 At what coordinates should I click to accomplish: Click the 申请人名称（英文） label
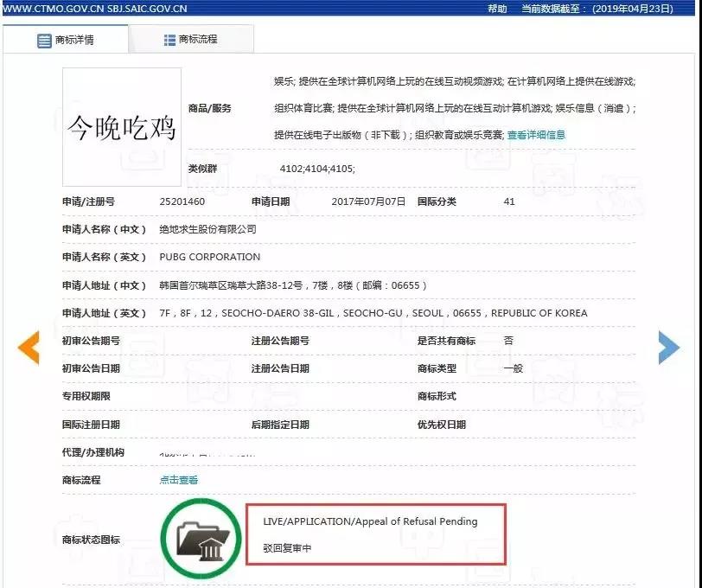coord(105,257)
